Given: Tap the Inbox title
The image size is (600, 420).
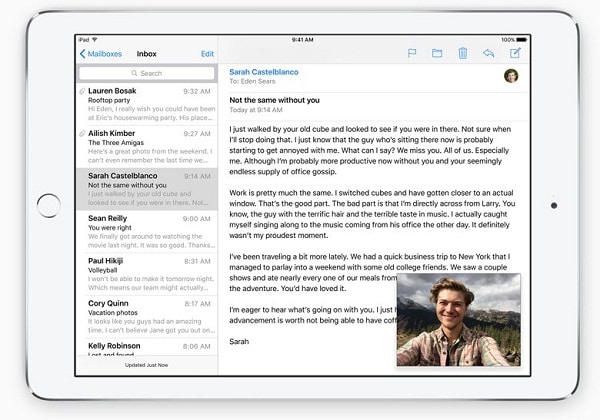Looking at the screenshot, I should tap(147, 54).
